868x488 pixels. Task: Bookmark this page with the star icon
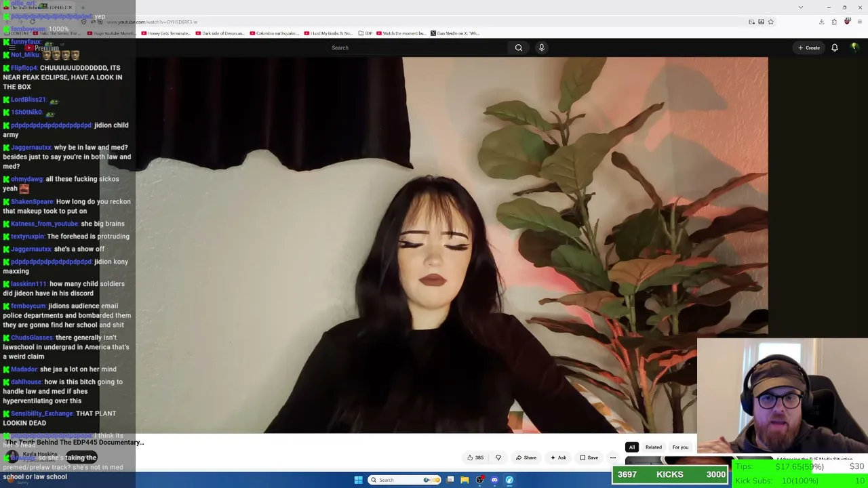[x=770, y=22]
